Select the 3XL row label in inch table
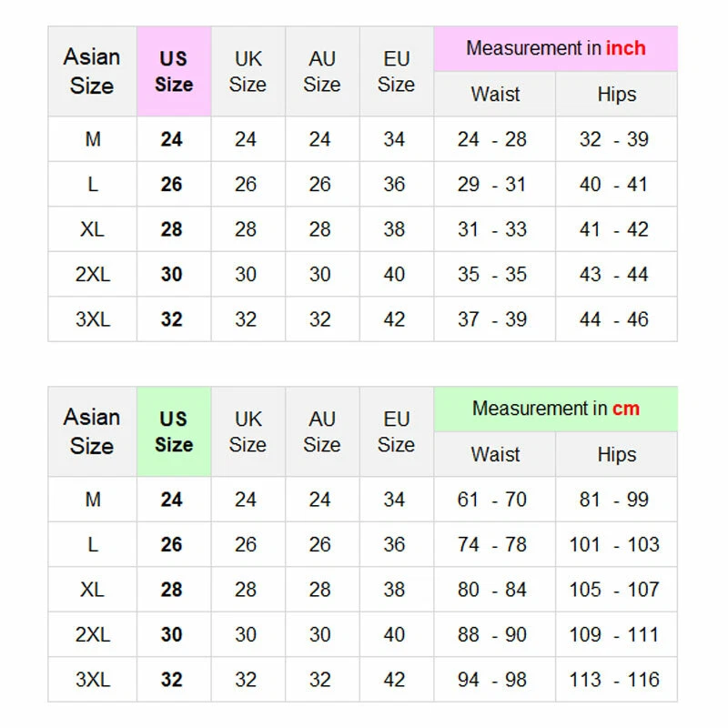The width and height of the screenshot is (728, 728). [92, 319]
